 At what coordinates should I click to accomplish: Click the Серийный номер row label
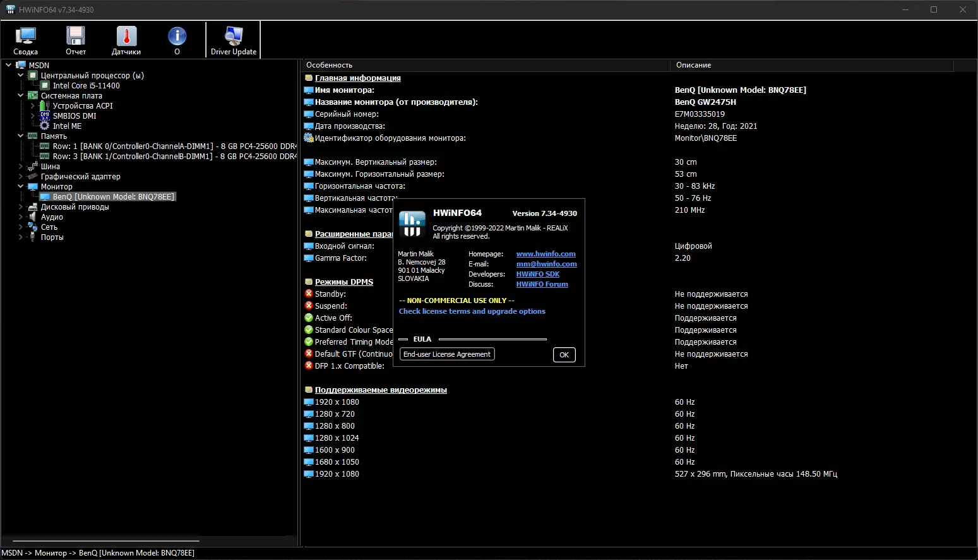point(347,114)
